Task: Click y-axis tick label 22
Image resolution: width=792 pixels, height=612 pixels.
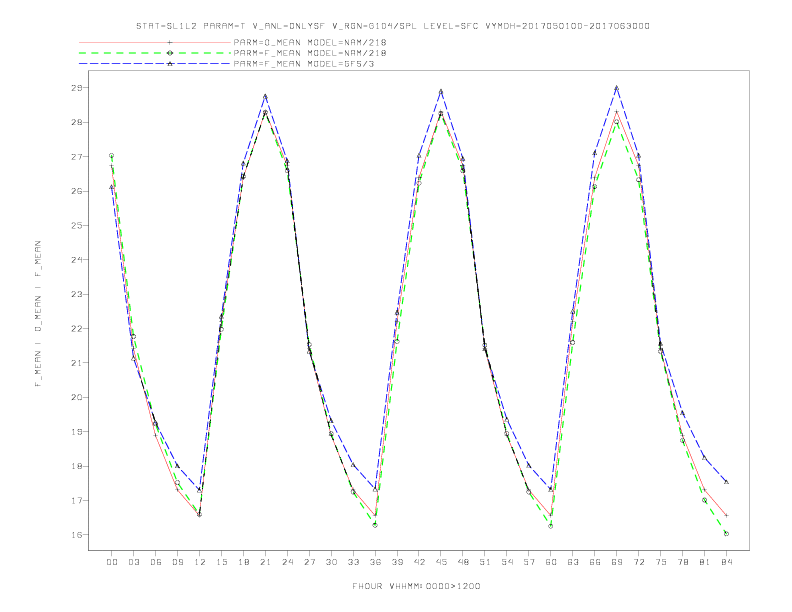Action: click(77, 328)
